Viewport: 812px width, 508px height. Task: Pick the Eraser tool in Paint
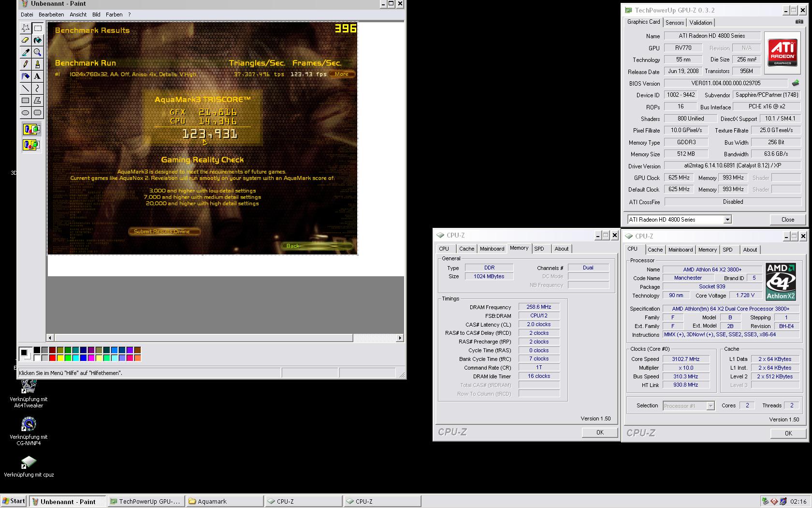pos(25,40)
